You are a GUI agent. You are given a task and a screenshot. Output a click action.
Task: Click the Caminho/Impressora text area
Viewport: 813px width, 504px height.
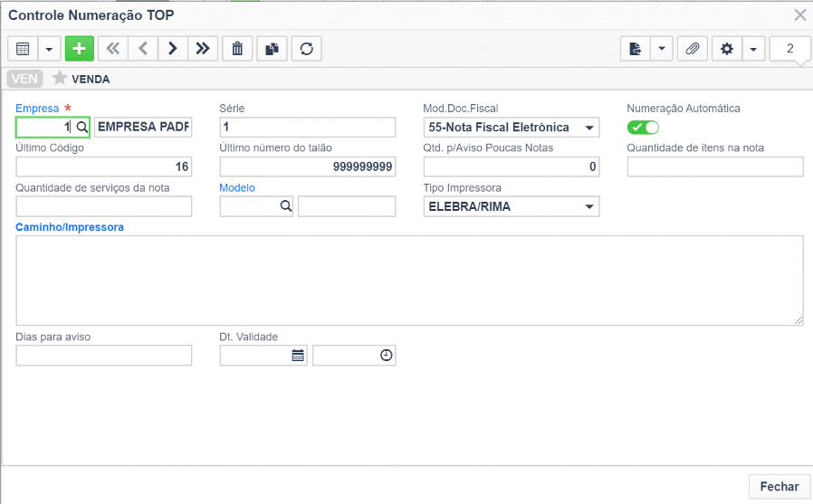coord(409,281)
